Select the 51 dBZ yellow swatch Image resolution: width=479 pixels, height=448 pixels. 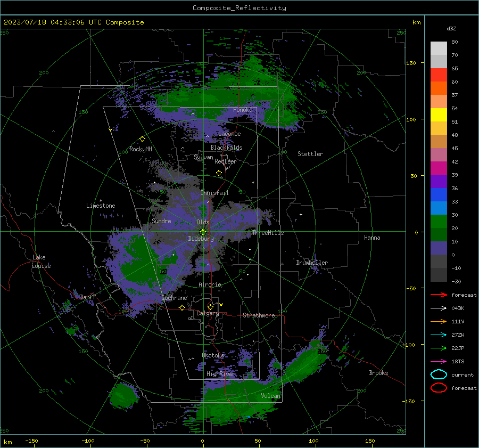(x=439, y=115)
